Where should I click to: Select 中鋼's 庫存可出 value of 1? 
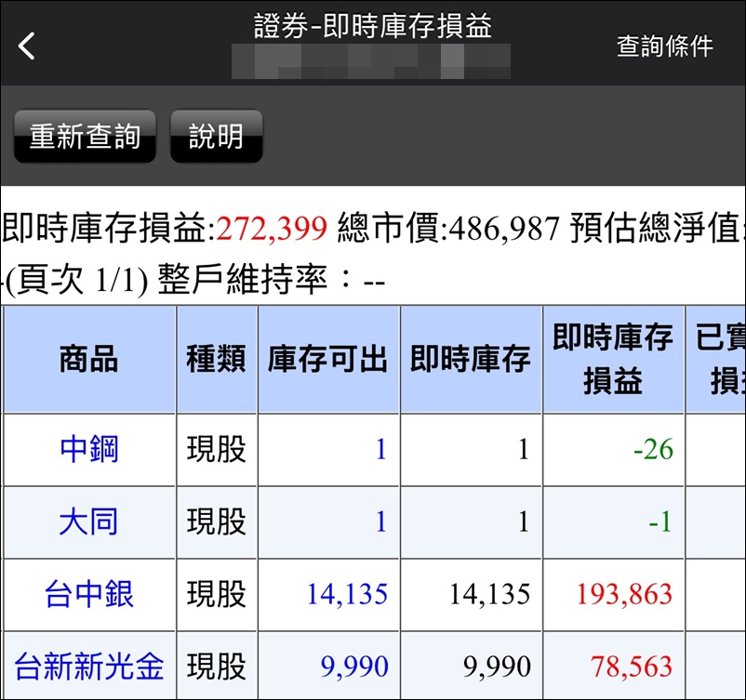click(380, 449)
